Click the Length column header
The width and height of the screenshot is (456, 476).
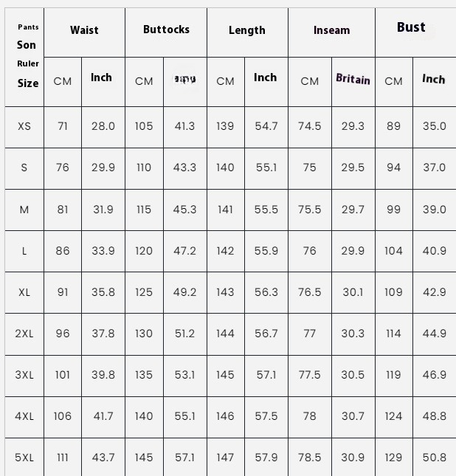tap(247, 30)
